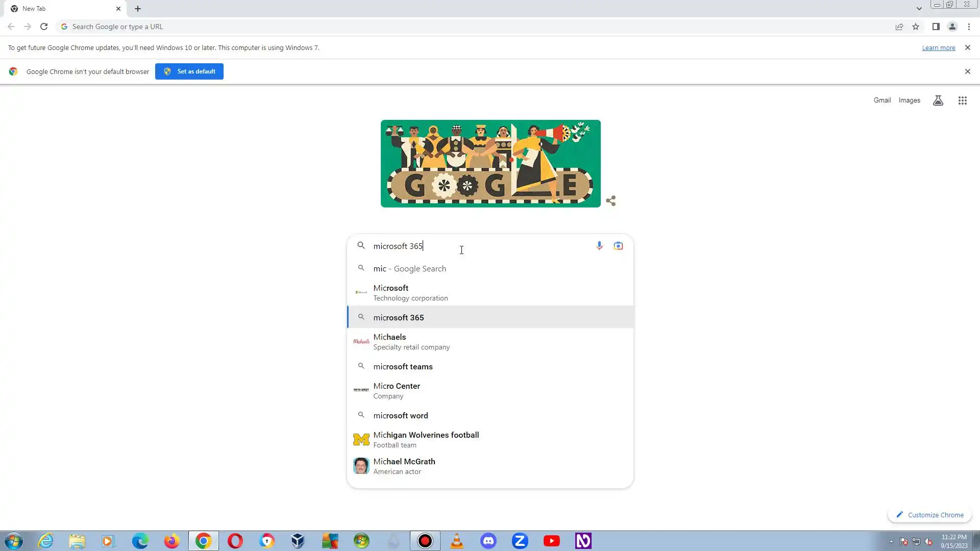980x551 pixels.
Task: Open the Google apps grid
Action: pyautogui.click(x=962, y=101)
